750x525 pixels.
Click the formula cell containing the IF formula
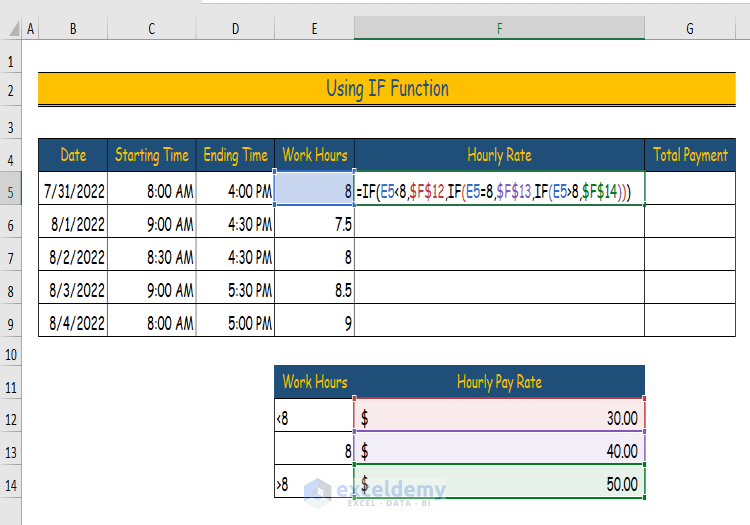[499, 189]
